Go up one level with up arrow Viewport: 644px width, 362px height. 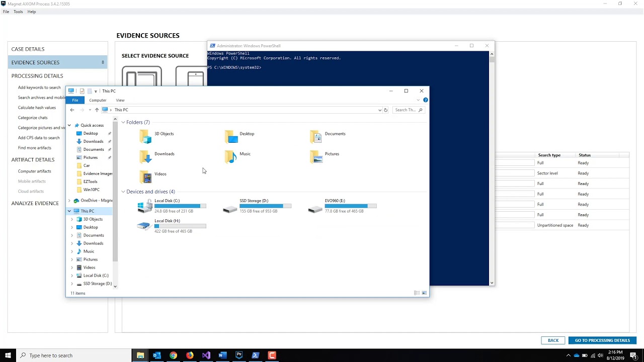(x=97, y=110)
